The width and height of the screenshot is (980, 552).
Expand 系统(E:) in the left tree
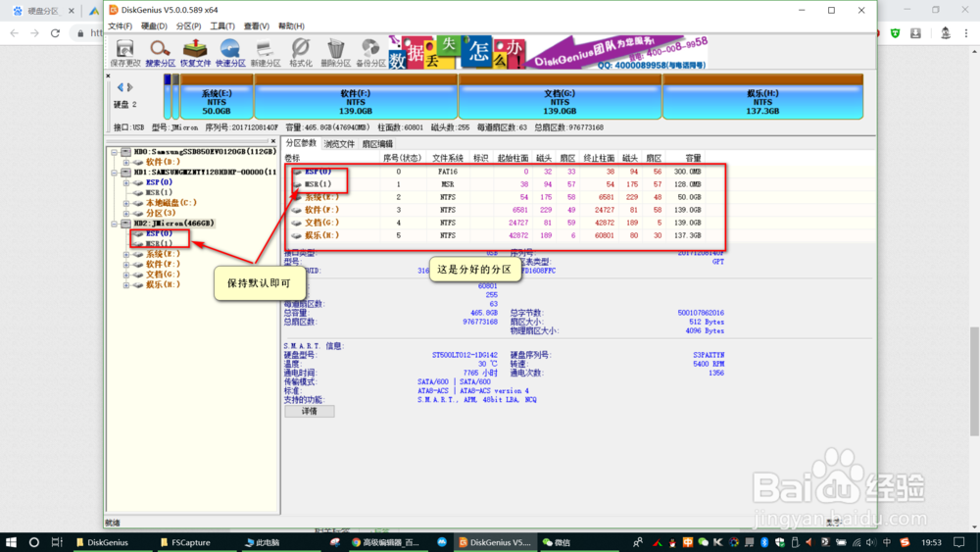point(126,255)
